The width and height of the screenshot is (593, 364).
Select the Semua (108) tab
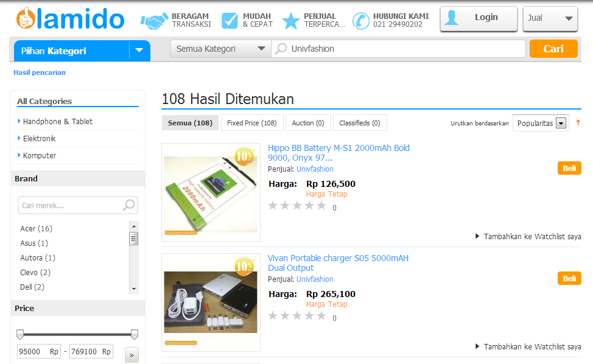(190, 123)
